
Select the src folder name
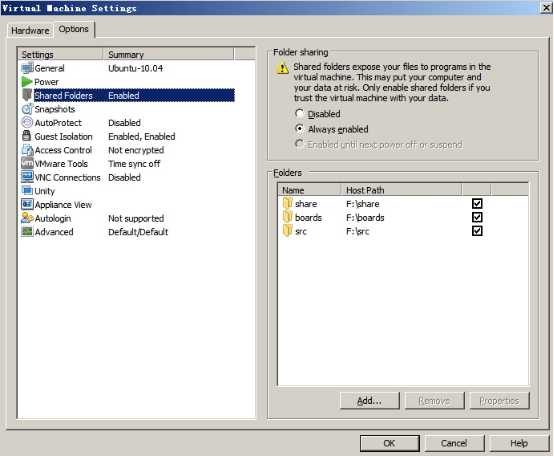coord(301,231)
